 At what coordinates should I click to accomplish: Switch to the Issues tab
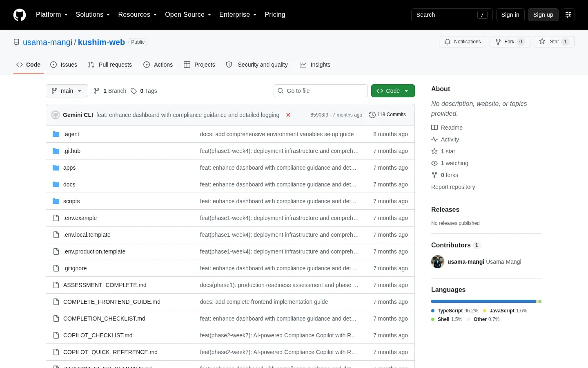(64, 65)
